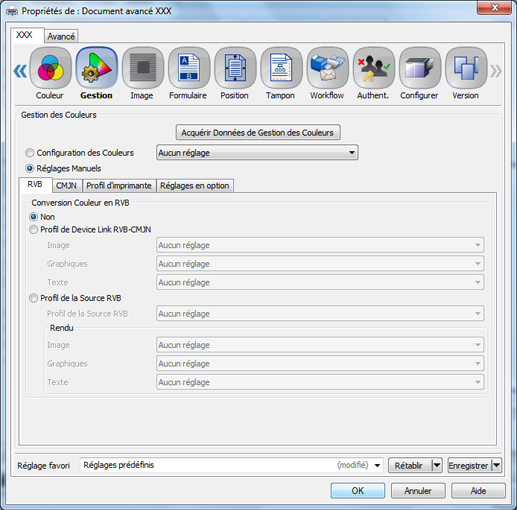The image size is (517, 510).
Task: Click the left double-chevron scroll arrow
Action: tap(20, 71)
